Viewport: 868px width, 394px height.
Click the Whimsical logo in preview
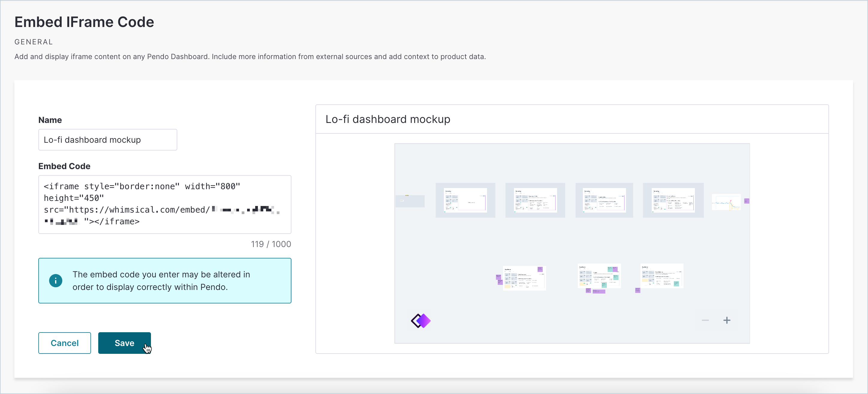coord(421,321)
